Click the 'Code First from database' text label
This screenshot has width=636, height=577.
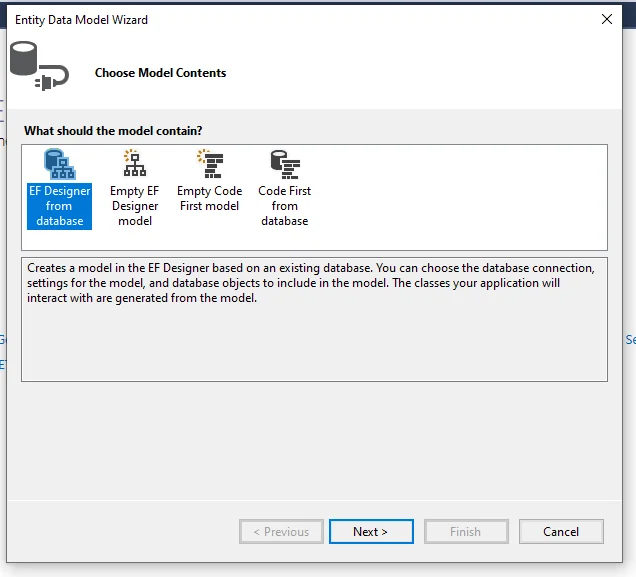(285, 206)
